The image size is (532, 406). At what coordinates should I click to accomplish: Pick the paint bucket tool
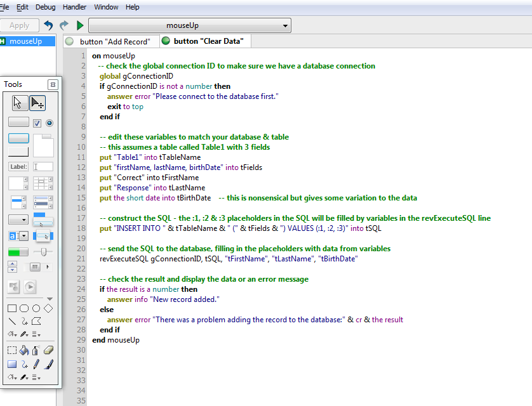[x=24, y=350]
